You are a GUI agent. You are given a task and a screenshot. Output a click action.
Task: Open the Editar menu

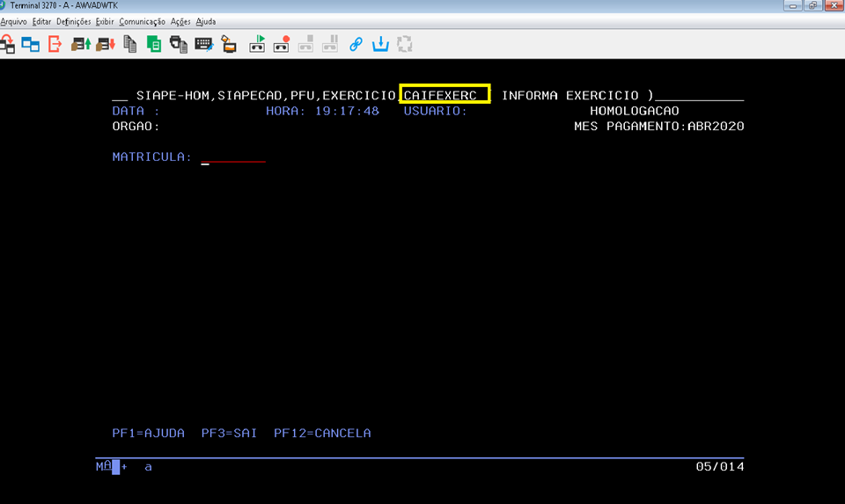coord(41,21)
